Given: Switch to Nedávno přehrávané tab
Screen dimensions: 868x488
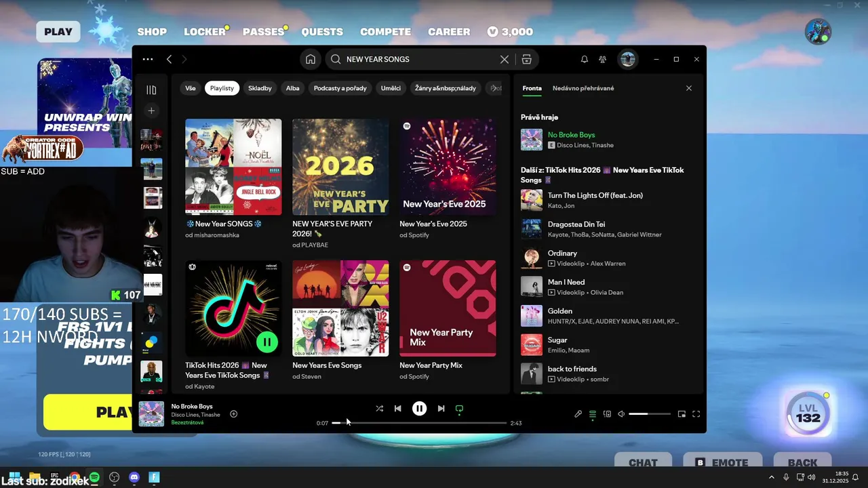Looking at the screenshot, I should click(583, 88).
